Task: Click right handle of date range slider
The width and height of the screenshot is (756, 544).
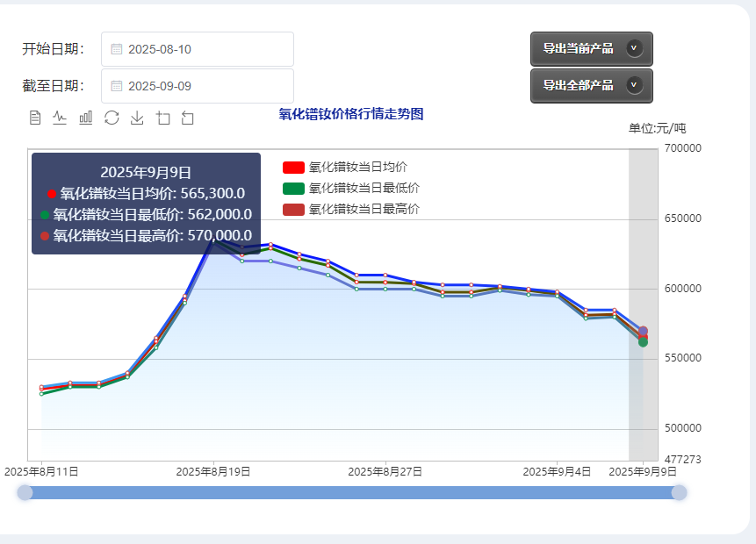Action: 679,492
